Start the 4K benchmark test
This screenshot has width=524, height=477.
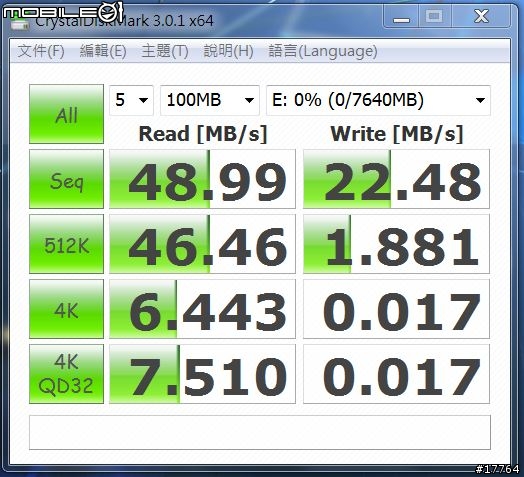67,309
